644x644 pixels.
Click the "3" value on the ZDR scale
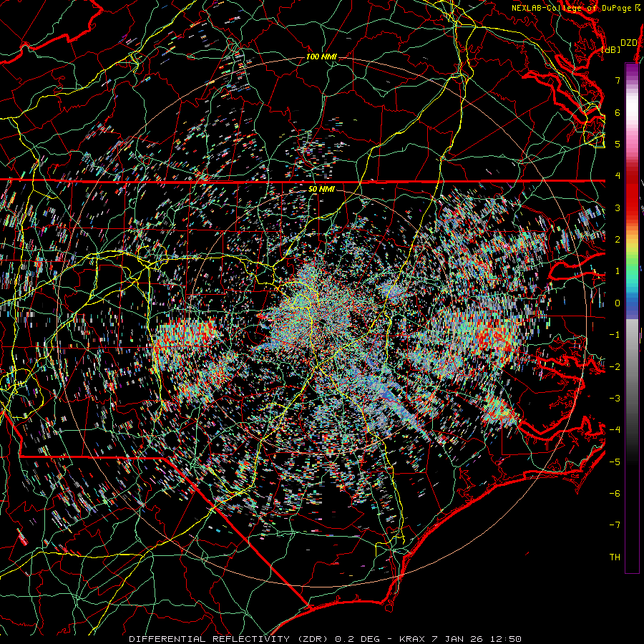618,208
